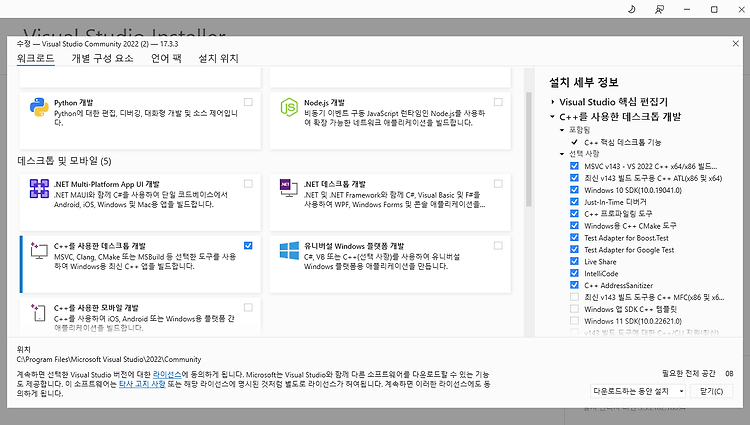Collapse the included (포함됨) components group
This screenshot has width=750, height=425.
pyautogui.click(x=562, y=130)
